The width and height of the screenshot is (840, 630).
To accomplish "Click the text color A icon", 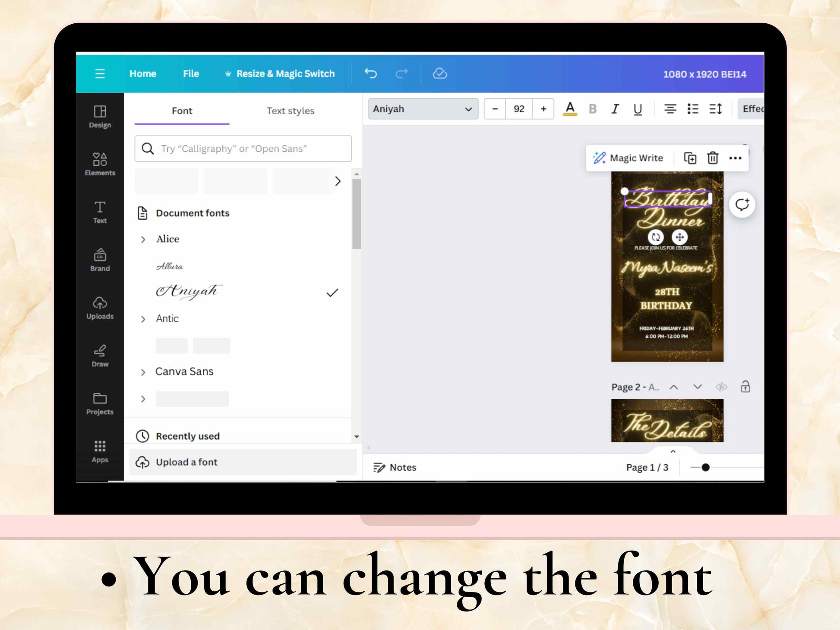I will coord(570,109).
